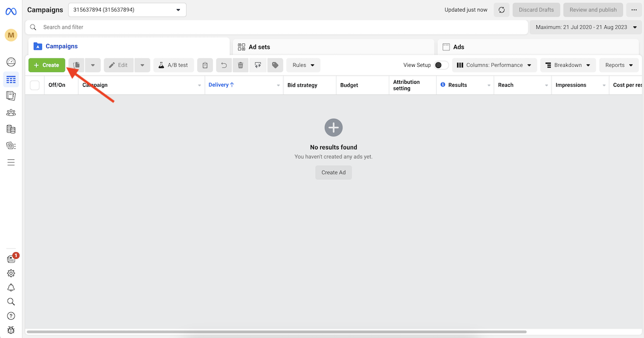Switch to the Ad sets tab

click(x=259, y=47)
